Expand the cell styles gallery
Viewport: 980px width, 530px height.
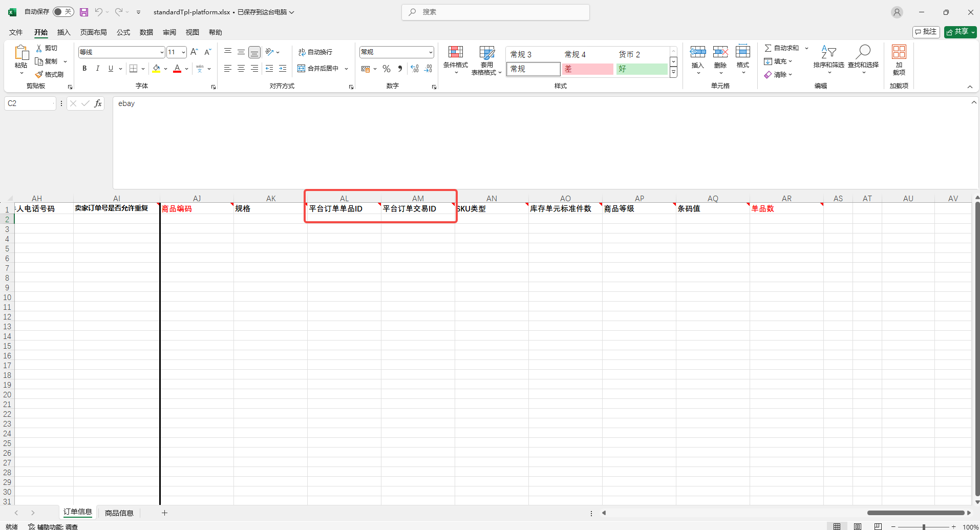pyautogui.click(x=674, y=73)
